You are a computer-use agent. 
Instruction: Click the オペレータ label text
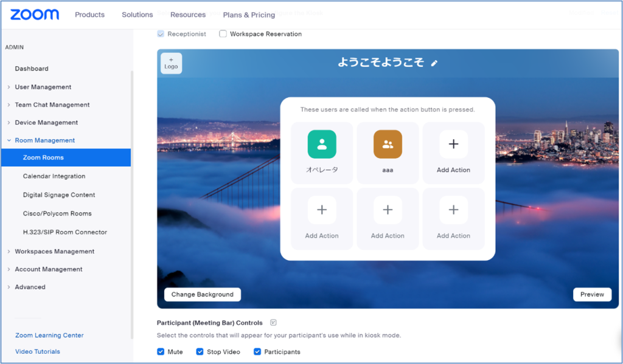(322, 170)
